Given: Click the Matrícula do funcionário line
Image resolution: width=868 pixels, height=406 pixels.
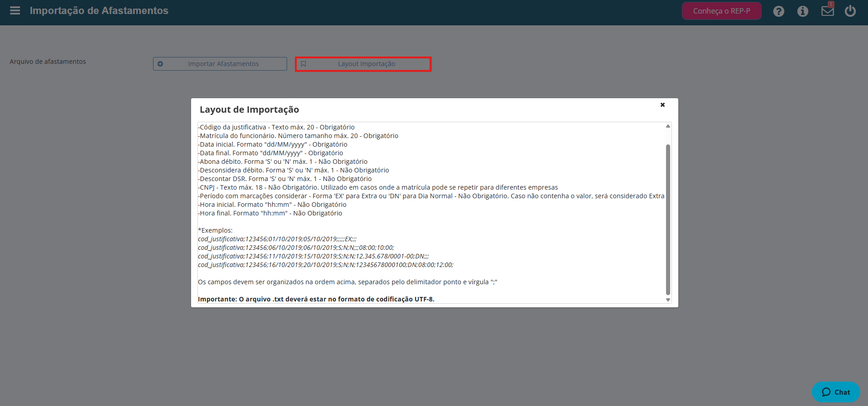Looking at the screenshot, I should click(298, 136).
